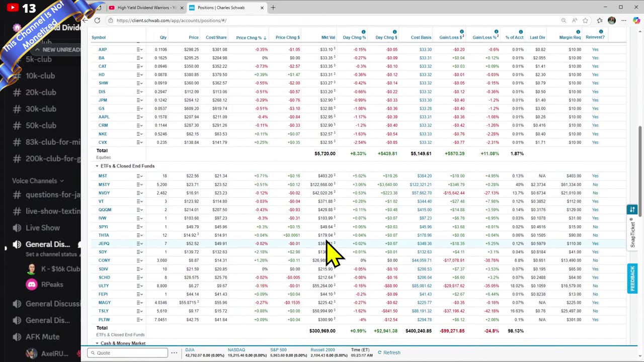
Task: Open the action dropdown for MAGY
Action: tap(139, 303)
